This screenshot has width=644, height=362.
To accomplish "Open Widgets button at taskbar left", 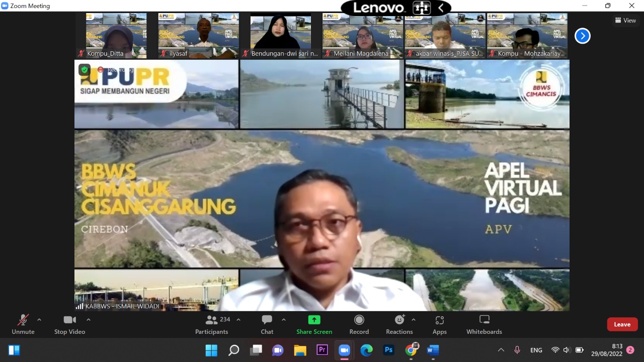I will pos(14,350).
